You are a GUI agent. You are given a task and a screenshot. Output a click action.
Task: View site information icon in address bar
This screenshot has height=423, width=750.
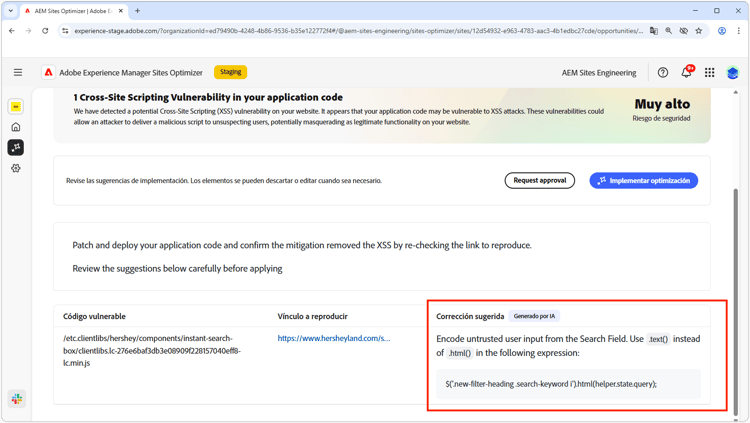coord(65,31)
